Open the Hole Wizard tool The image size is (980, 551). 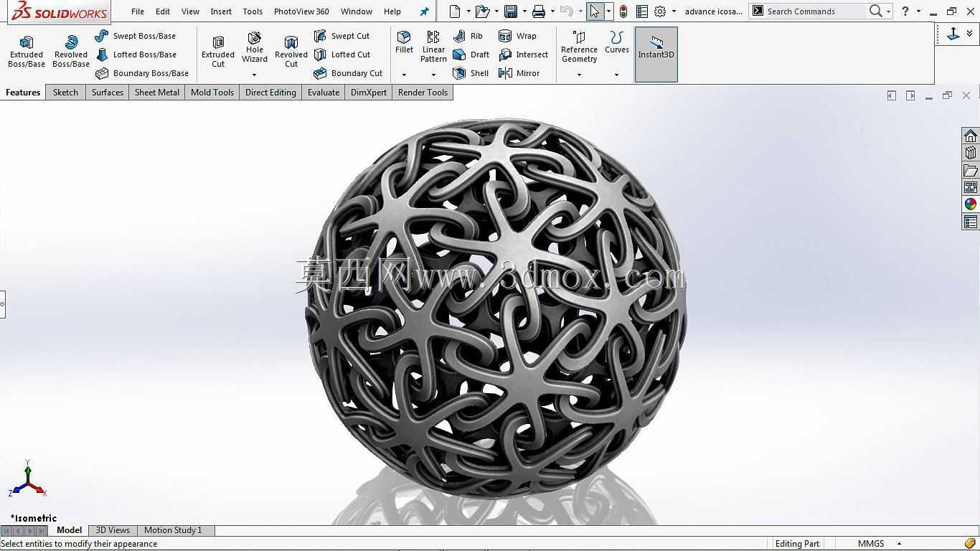pyautogui.click(x=255, y=47)
